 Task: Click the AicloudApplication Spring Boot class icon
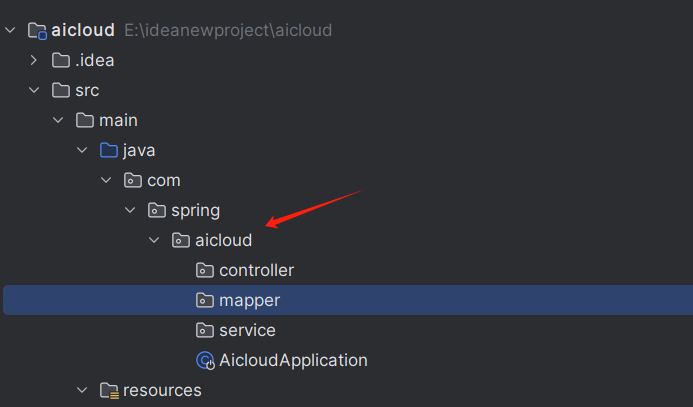205,360
